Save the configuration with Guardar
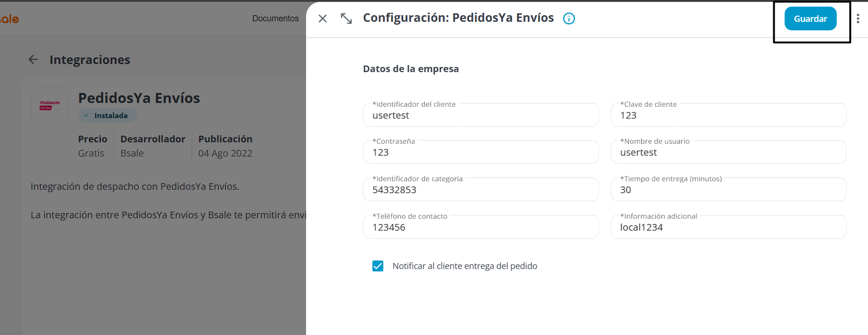Viewport: 868px width, 335px height. (810, 19)
